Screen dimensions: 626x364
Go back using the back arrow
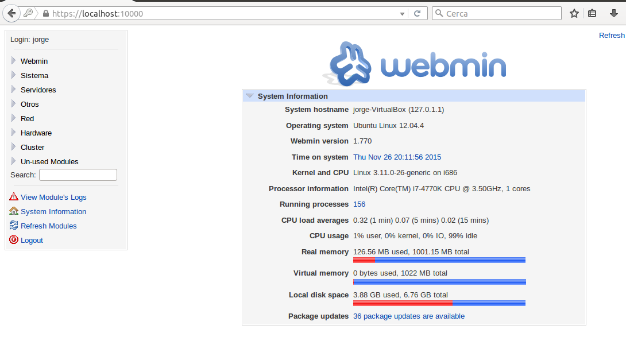tap(11, 13)
